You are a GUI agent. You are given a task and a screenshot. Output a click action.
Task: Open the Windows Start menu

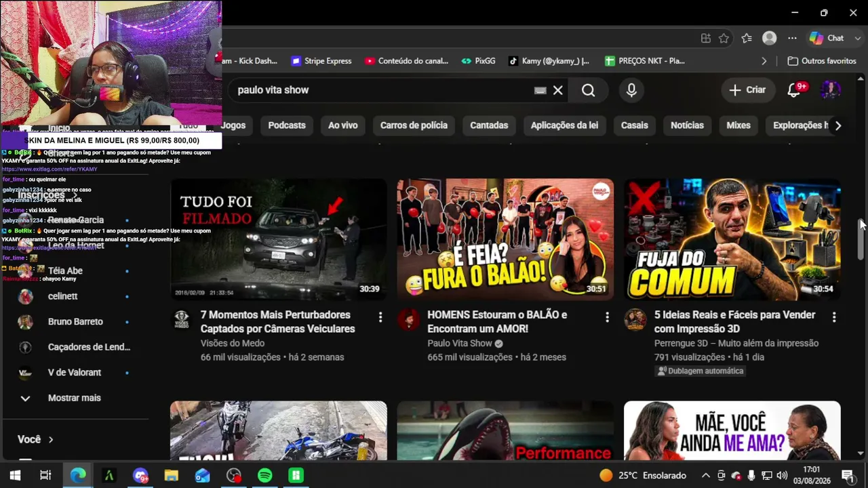15,476
